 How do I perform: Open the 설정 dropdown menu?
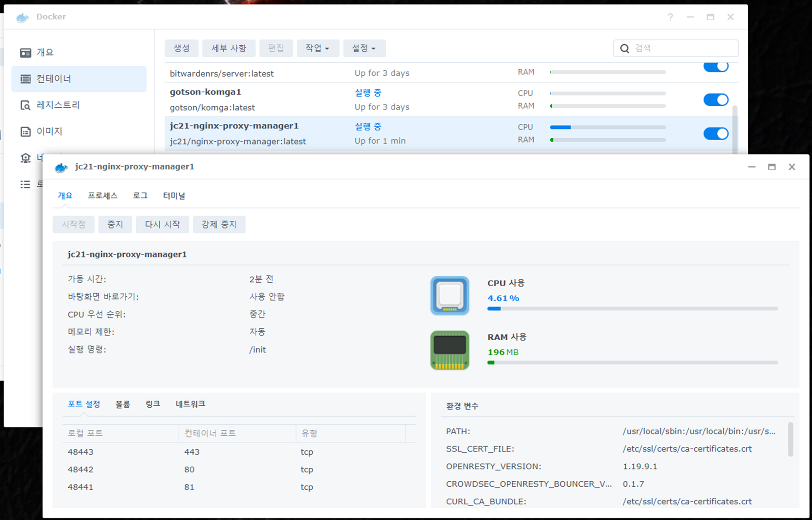click(364, 48)
